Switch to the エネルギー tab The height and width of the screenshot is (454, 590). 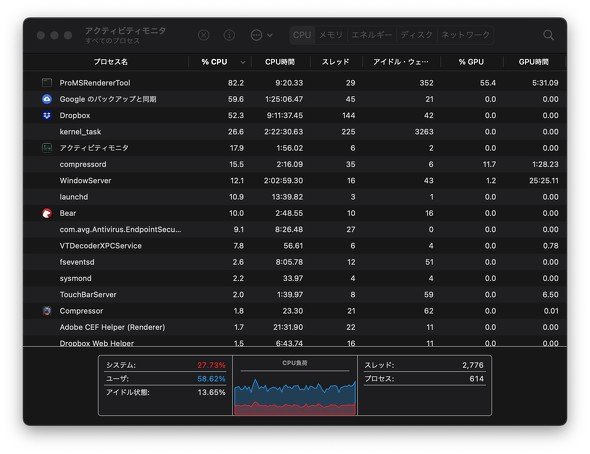coord(371,35)
